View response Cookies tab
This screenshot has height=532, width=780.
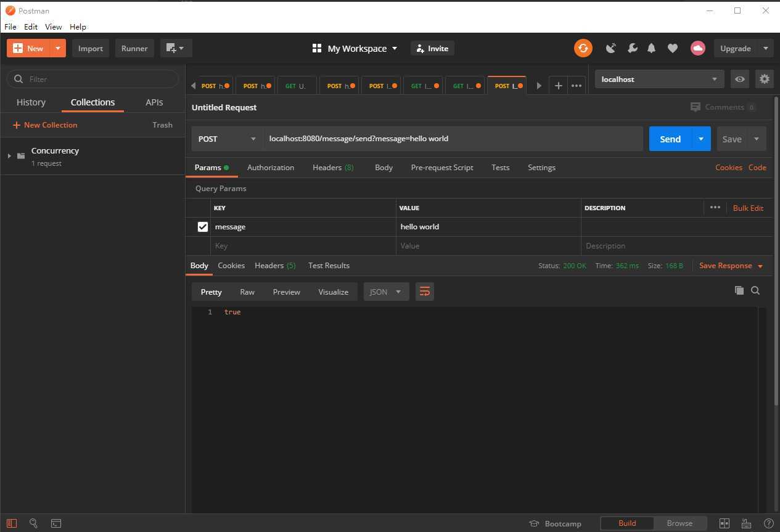pos(231,266)
